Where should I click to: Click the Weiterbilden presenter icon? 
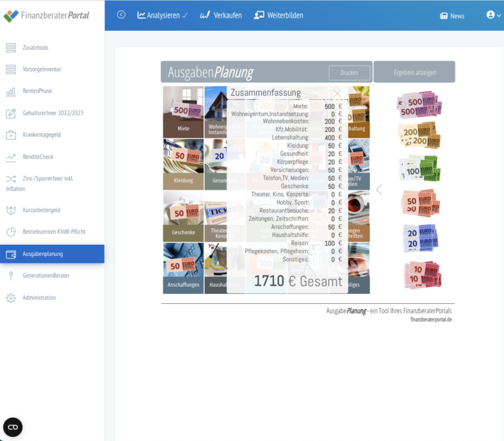click(259, 15)
